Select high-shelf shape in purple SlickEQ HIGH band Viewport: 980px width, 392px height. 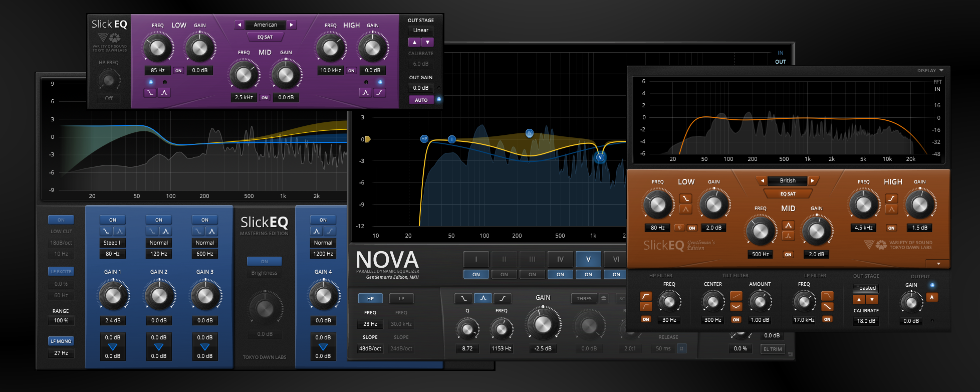click(x=380, y=93)
